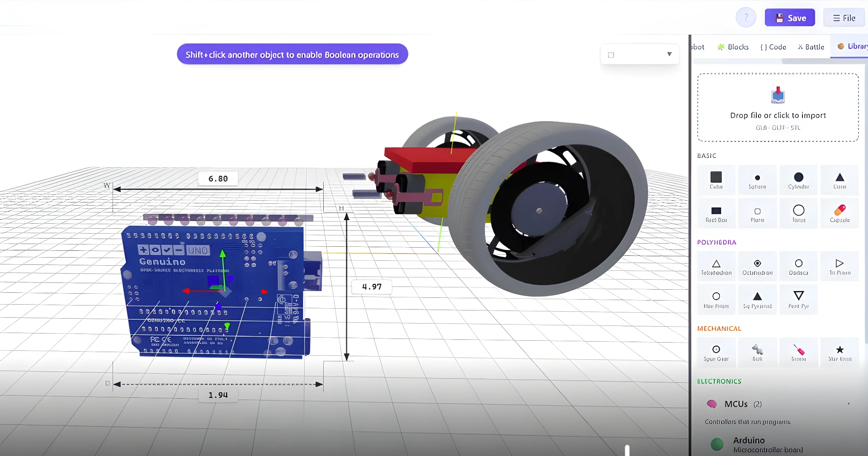Click the red left-arrow move gizmo handle
Image resolution: width=868 pixels, height=456 pixels.
coord(186,291)
